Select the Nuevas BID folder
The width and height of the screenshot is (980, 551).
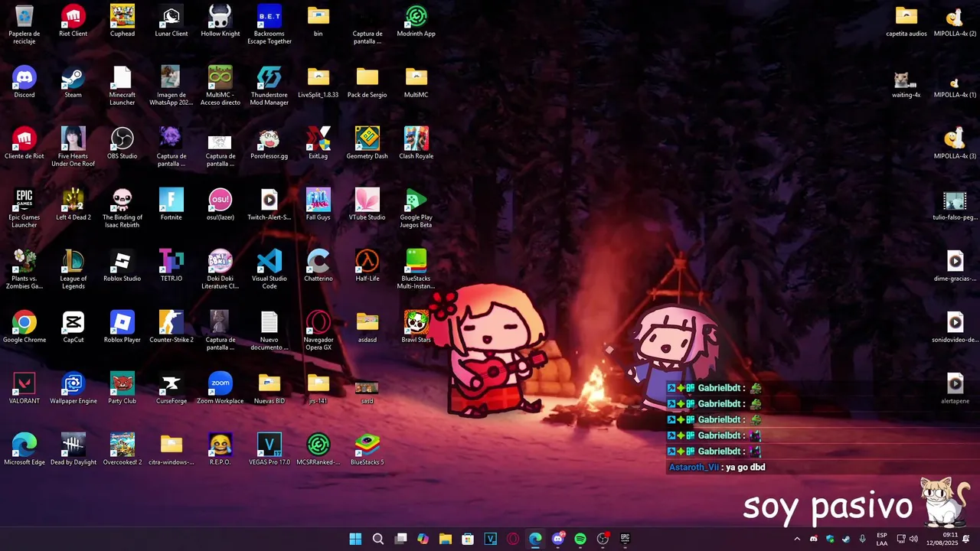tap(269, 388)
